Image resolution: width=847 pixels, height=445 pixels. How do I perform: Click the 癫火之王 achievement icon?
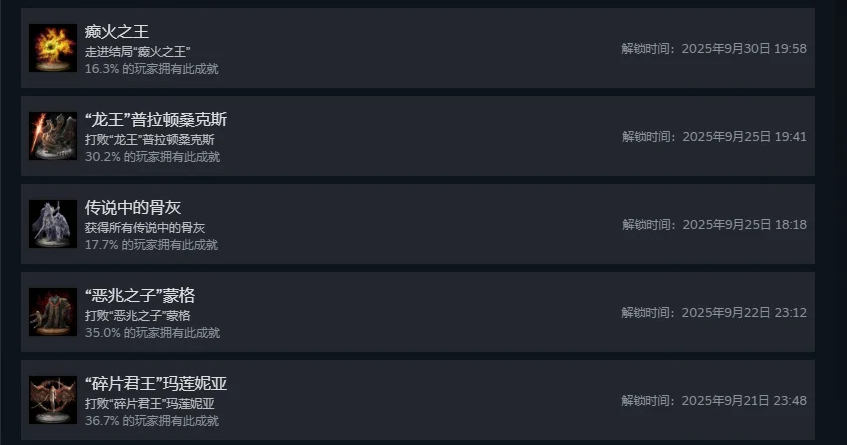tap(53, 48)
